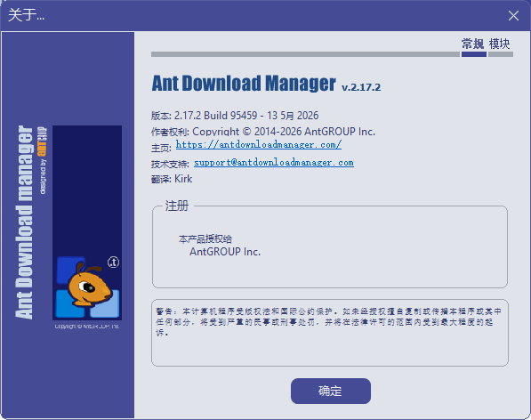Click the licensee name AntGROUP Inc. in 注册

pos(225,252)
